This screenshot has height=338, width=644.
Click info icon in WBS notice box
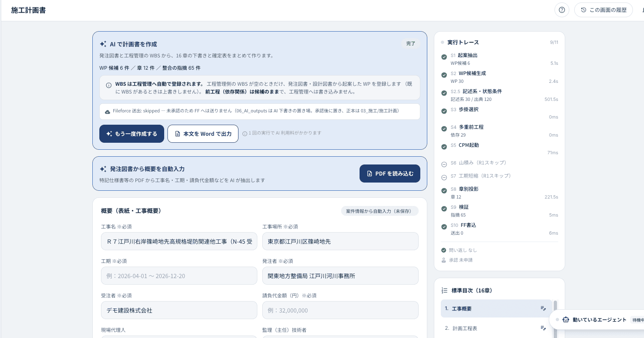[109, 85]
